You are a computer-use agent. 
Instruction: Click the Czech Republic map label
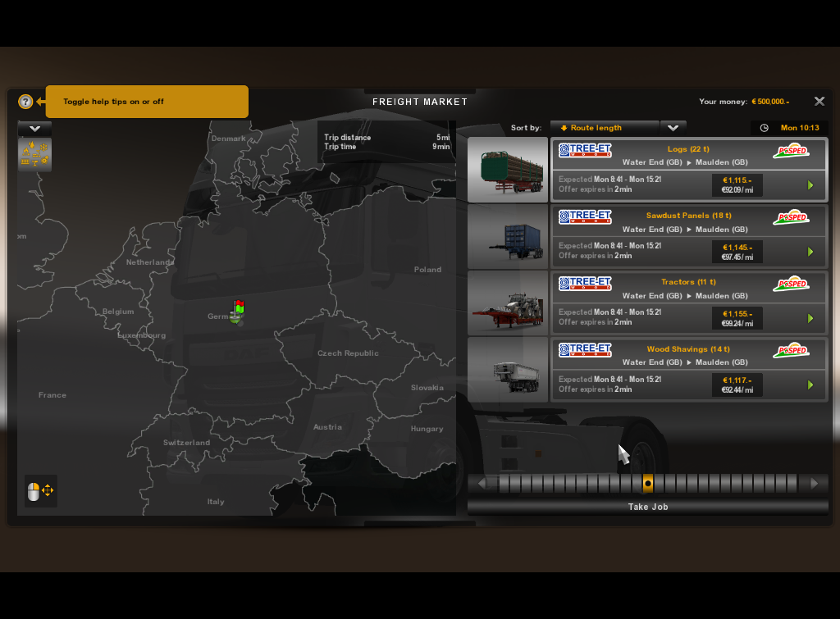[348, 353]
